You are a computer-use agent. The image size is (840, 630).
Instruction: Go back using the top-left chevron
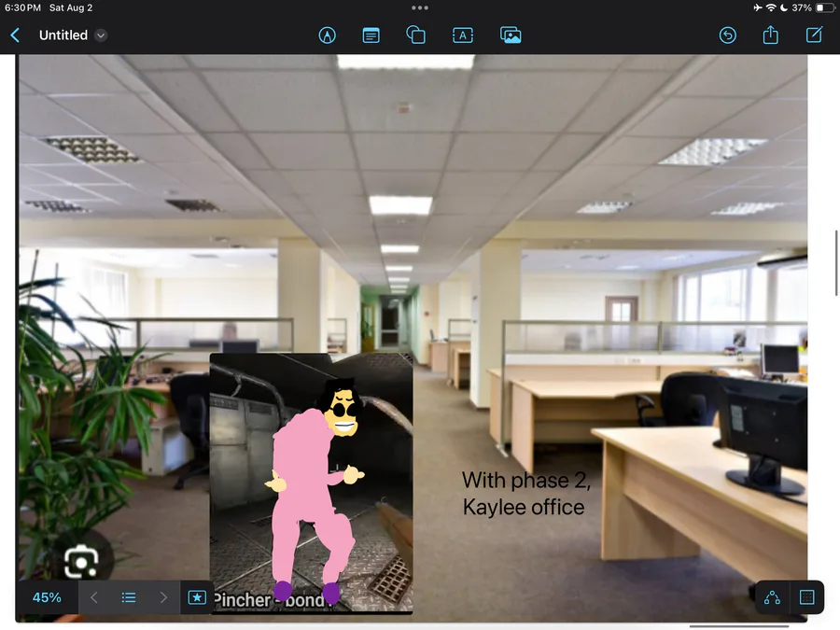click(x=15, y=35)
